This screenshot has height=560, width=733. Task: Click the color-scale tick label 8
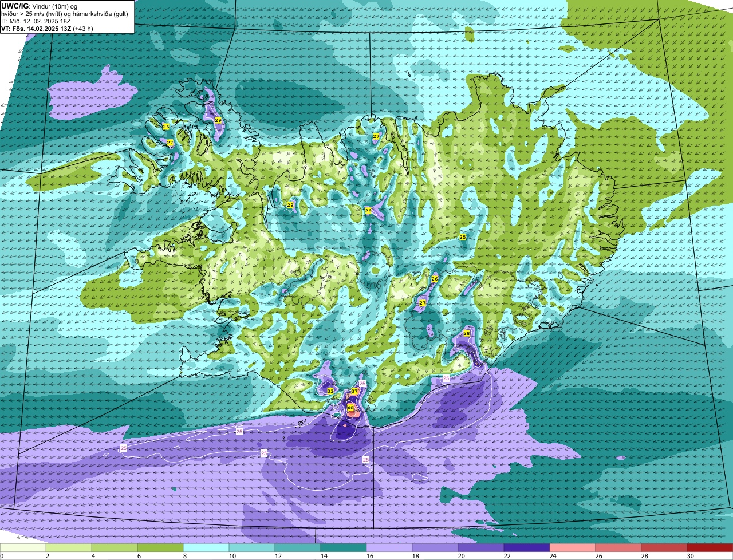pos(185,556)
